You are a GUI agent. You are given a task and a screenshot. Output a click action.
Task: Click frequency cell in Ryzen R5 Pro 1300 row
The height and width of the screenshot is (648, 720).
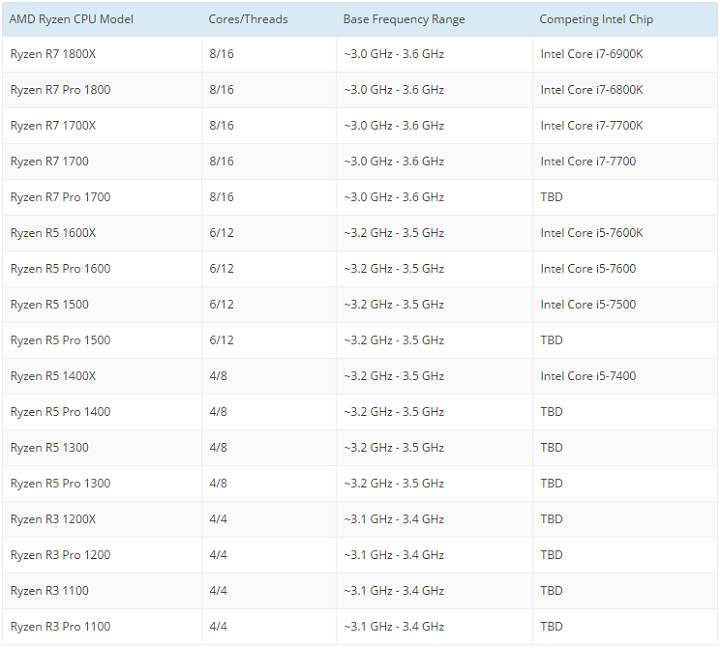434,484
